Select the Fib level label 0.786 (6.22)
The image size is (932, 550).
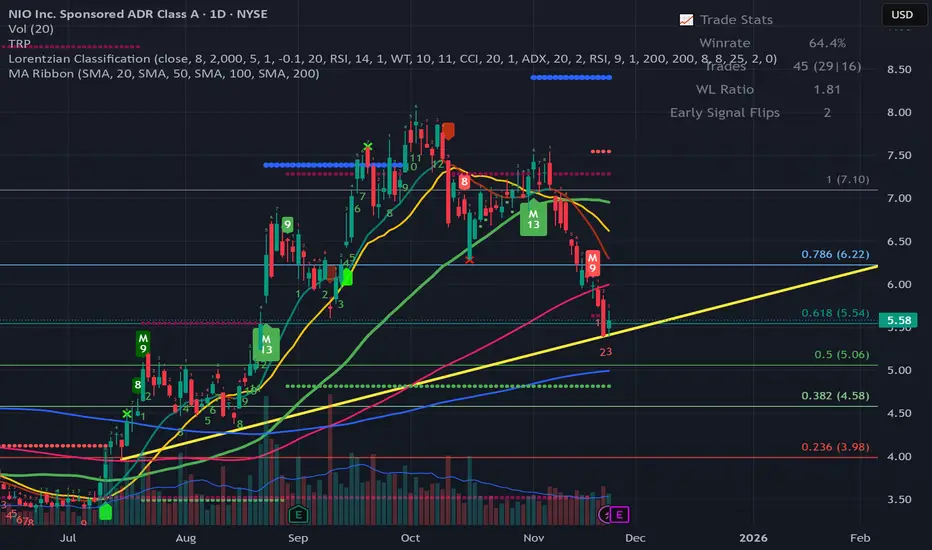coord(835,254)
